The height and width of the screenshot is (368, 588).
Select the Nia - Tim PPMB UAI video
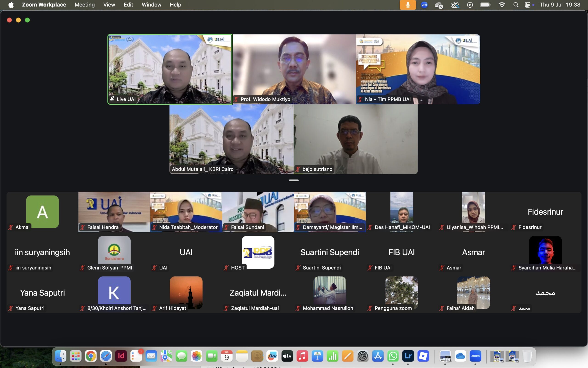pos(418,69)
